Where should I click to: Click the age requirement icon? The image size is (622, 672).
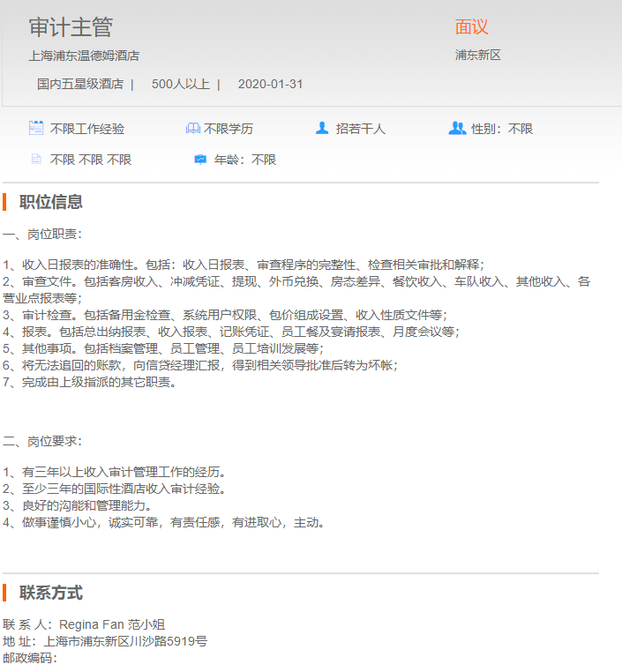[200, 160]
